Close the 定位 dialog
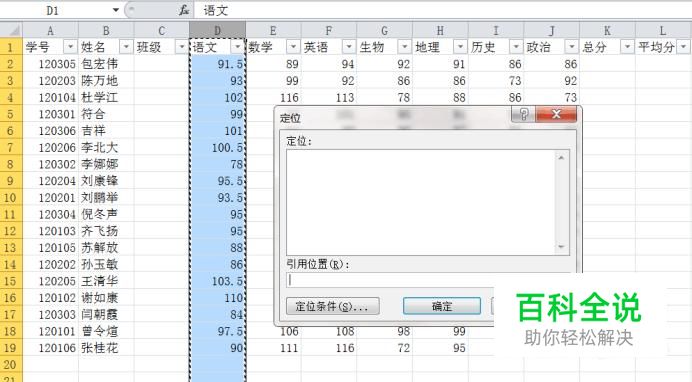This screenshot has height=382, width=692. pyautogui.click(x=556, y=115)
